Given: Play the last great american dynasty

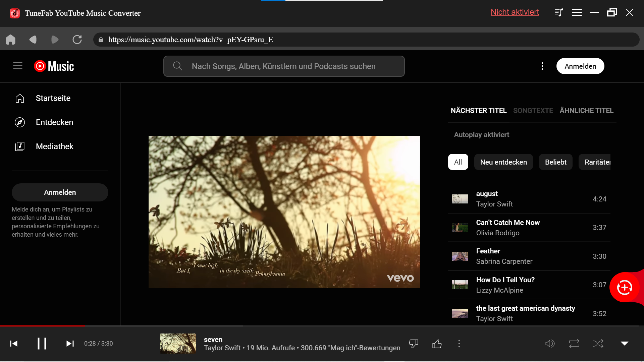Looking at the screenshot, I should coord(529,313).
